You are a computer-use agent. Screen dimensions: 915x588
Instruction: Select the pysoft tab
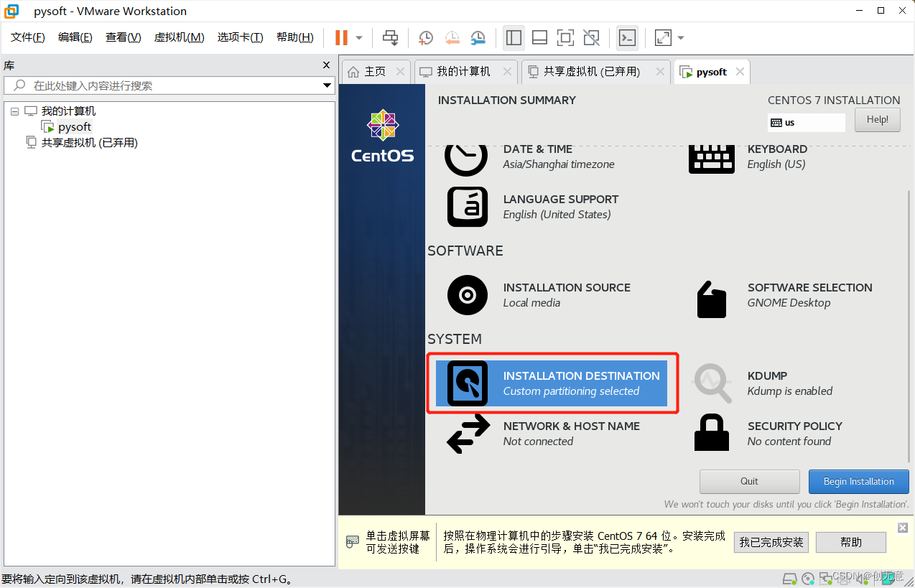pyautogui.click(x=711, y=72)
